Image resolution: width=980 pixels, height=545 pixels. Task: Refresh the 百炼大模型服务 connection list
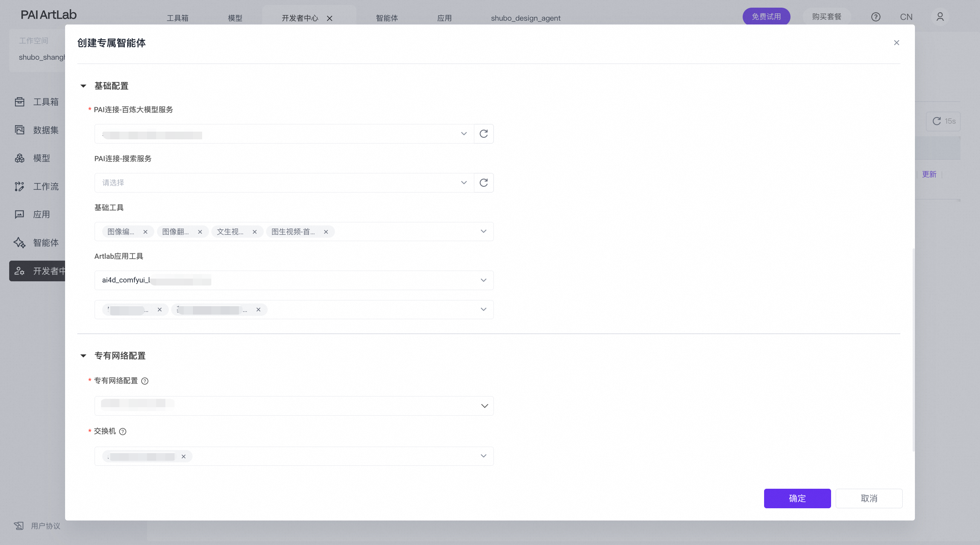coord(483,134)
